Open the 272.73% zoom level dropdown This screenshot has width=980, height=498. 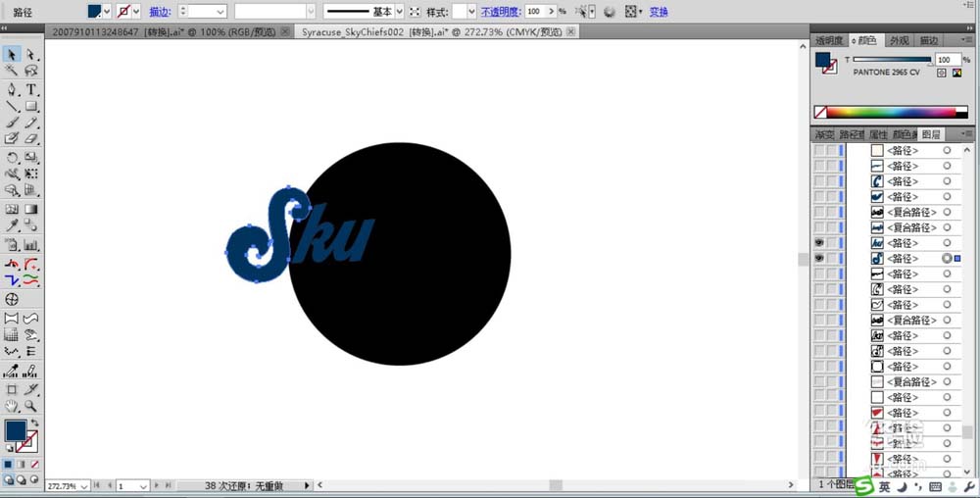point(84,485)
